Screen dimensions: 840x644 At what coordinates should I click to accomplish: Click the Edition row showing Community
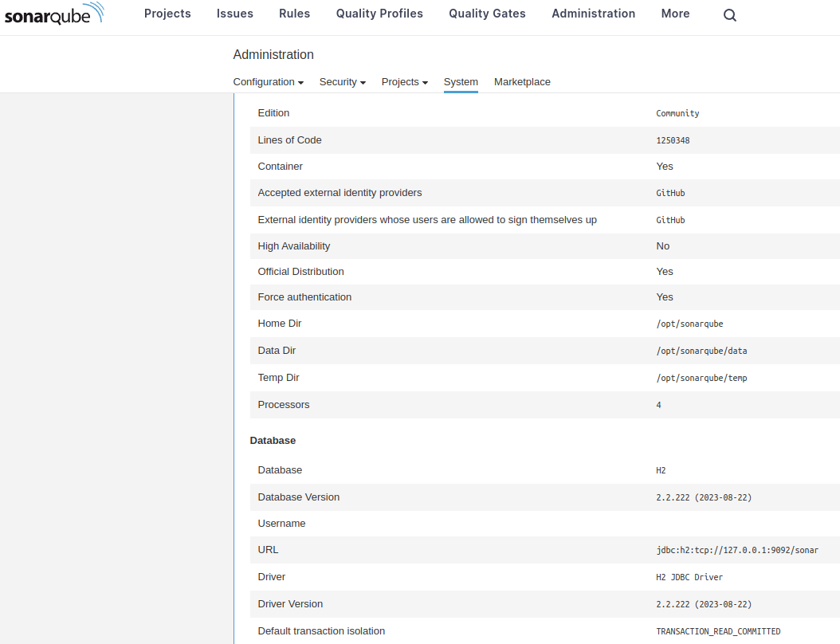click(x=677, y=112)
